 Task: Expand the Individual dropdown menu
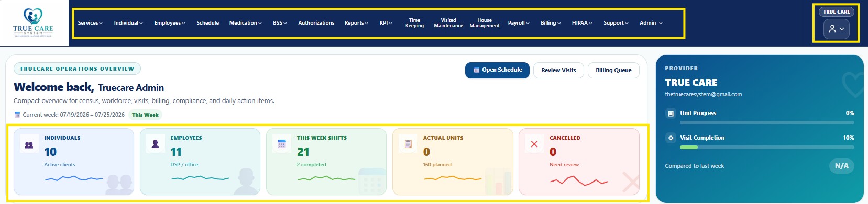pyautogui.click(x=128, y=23)
